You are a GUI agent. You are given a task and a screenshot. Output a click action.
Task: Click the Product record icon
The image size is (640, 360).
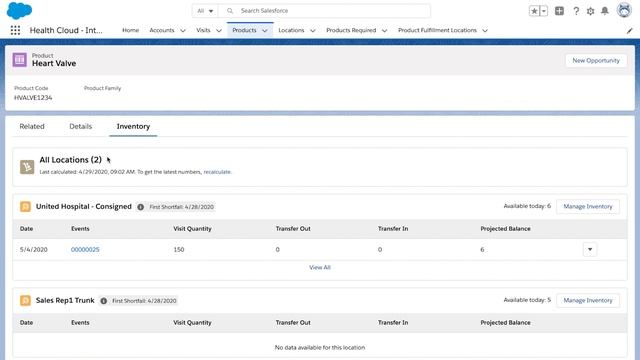pyautogui.click(x=20, y=60)
